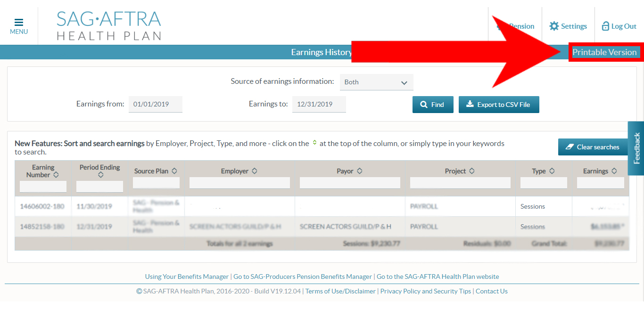This screenshot has width=644, height=309.
Task: Focus the Employer search box
Action: tap(239, 183)
